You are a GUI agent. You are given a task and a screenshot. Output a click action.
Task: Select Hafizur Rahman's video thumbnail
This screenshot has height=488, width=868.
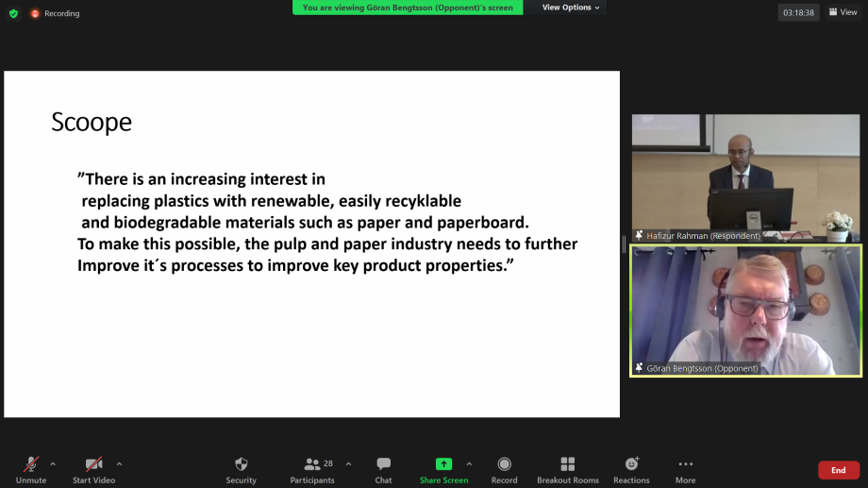pos(745,178)
